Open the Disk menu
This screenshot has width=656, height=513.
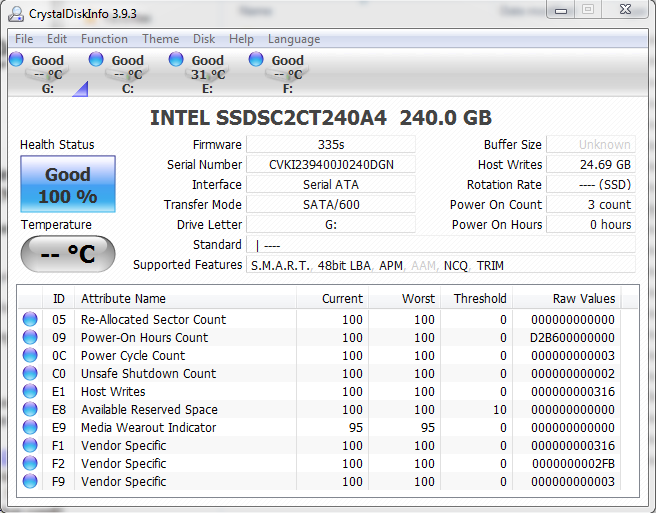204,39
